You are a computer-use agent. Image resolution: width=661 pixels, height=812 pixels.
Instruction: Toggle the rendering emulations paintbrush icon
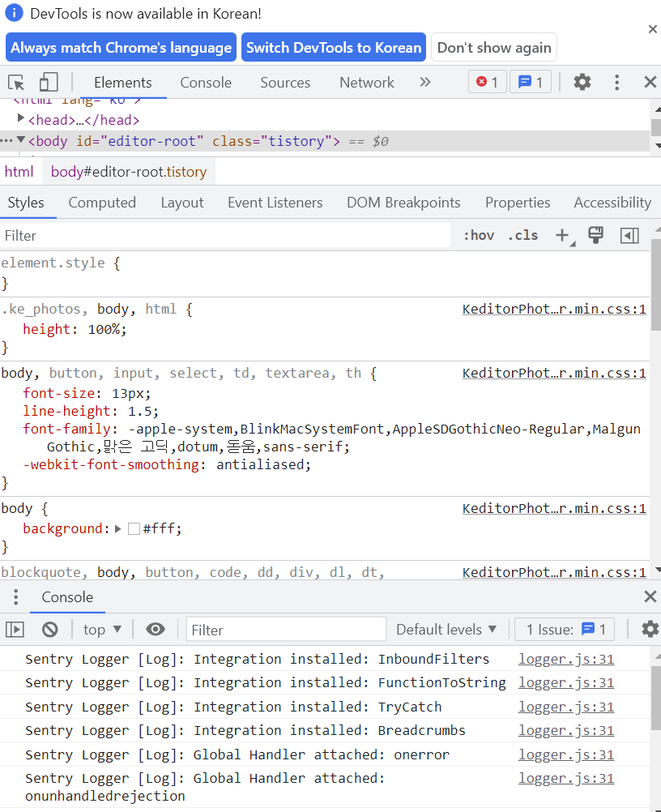[x=595, y=235]
